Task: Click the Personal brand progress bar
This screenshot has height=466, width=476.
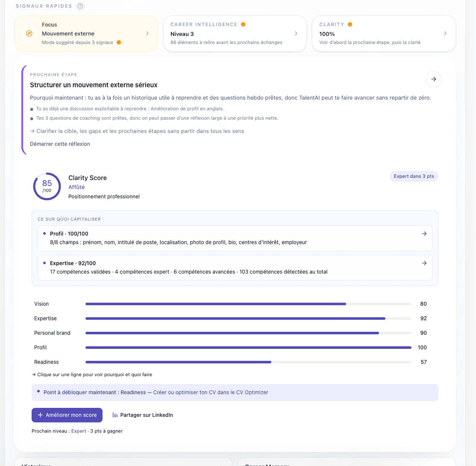Action: (248, 333)
